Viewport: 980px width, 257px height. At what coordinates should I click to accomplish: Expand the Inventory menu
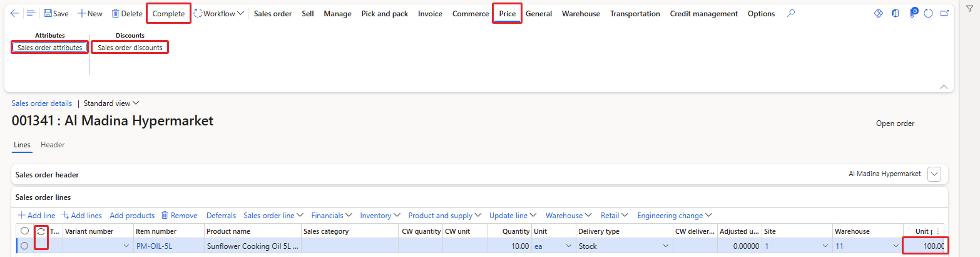pyautogui.click(x=380, y=216)
